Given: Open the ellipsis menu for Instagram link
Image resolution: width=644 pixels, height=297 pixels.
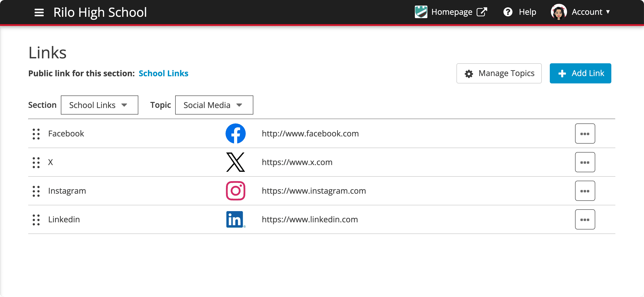Looking at the screenshot, I should point(585,191).
